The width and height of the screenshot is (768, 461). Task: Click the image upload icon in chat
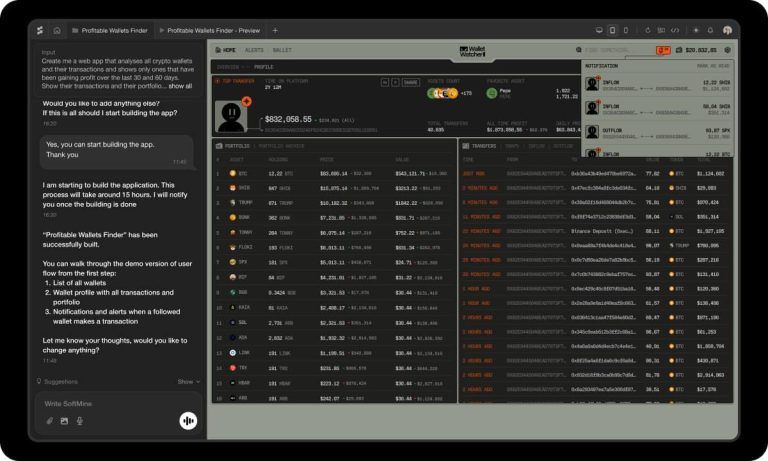point(64,421)
